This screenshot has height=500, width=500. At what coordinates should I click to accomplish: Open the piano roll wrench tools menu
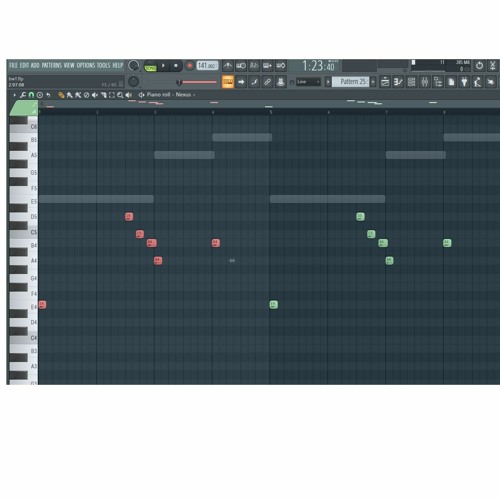23,95
